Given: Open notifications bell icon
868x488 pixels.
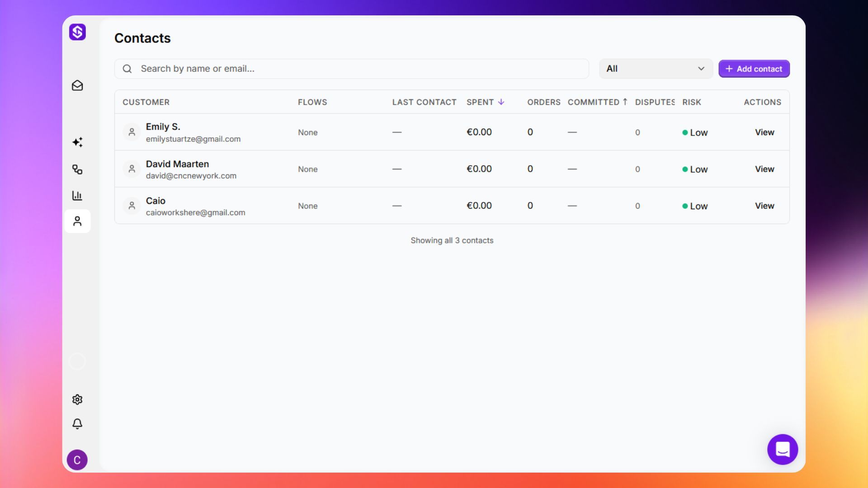Looking at the screenshot, I should pos(77,424).
